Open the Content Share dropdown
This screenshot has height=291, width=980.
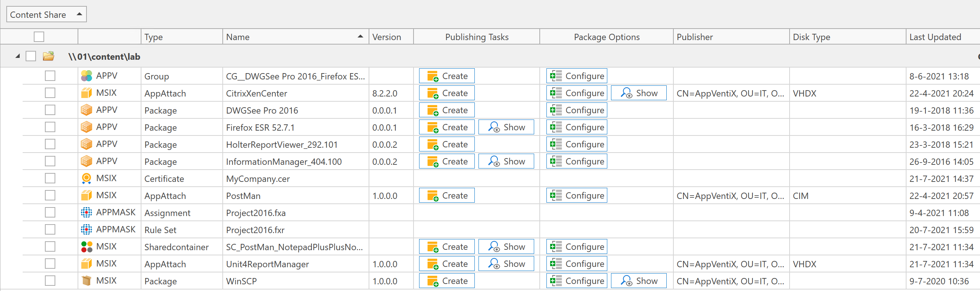tap(46, 14)
